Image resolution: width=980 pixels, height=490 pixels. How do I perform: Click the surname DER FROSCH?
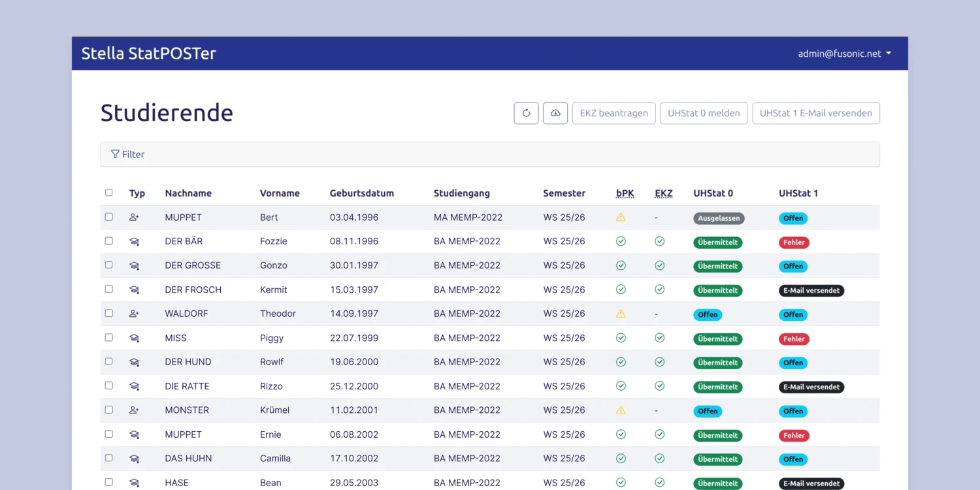[193, 289]
